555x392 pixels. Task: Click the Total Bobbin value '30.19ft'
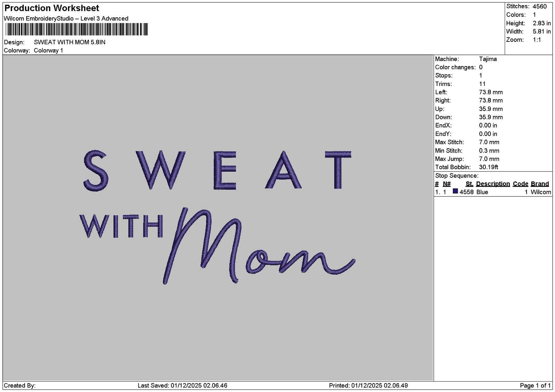point(489,167)
